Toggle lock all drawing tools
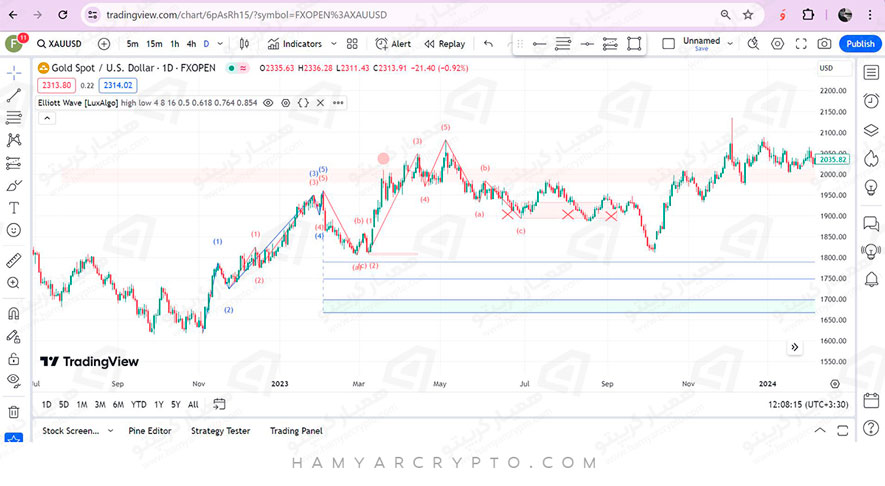The width and height of the screenshot is (885, 486). click(14, 358)
